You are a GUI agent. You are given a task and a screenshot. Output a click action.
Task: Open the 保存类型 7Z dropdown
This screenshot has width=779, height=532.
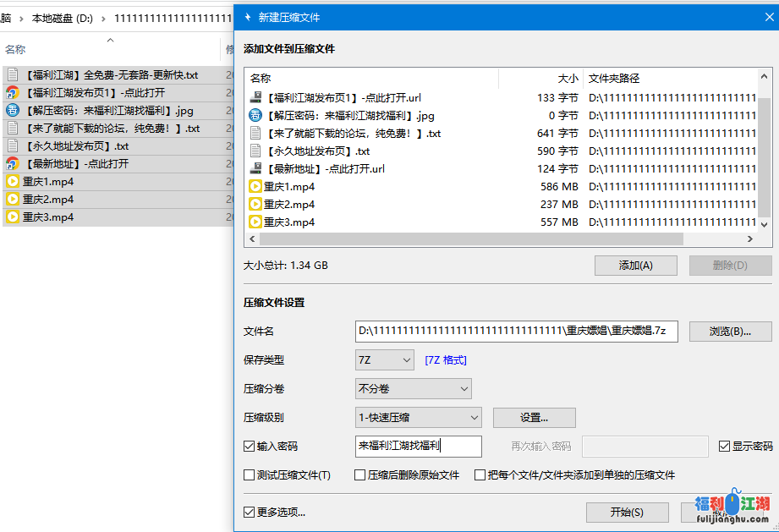pyautogui.click(x=385, y=360)
